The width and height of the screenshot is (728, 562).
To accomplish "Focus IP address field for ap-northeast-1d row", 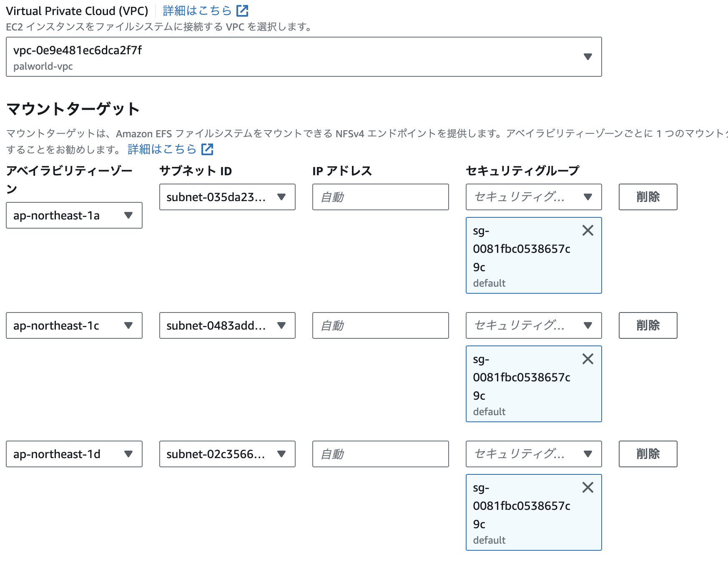I will pos(380,454).
